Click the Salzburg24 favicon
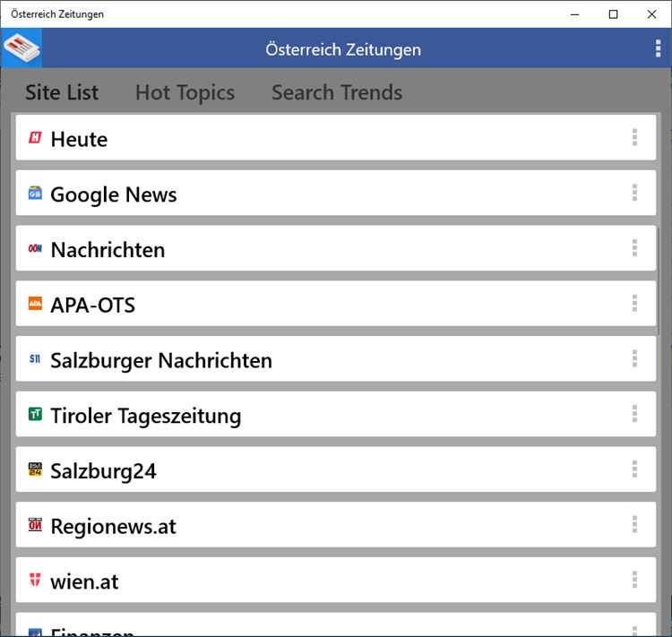 (x=35, y=469)
